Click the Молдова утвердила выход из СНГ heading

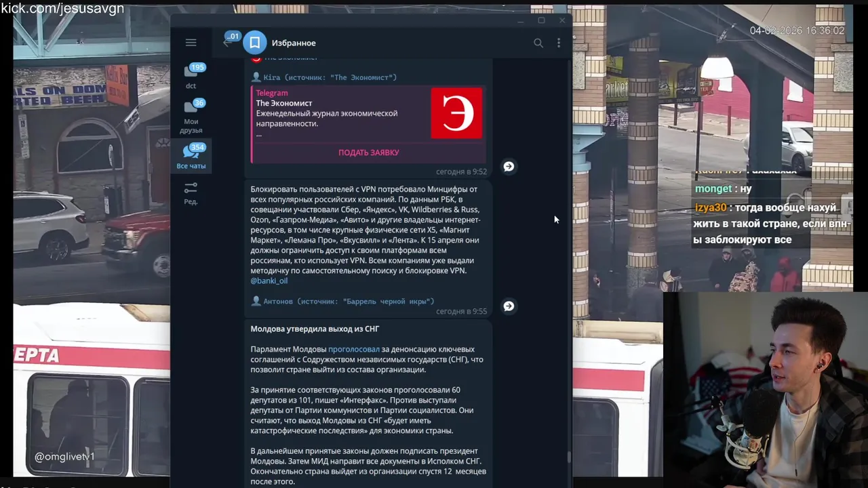point(315,329)
